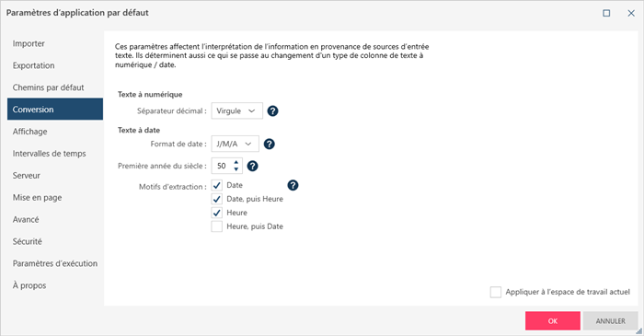644x336 pixels.
Task: Confirm settings with the OK button
Action: [553, 320]
